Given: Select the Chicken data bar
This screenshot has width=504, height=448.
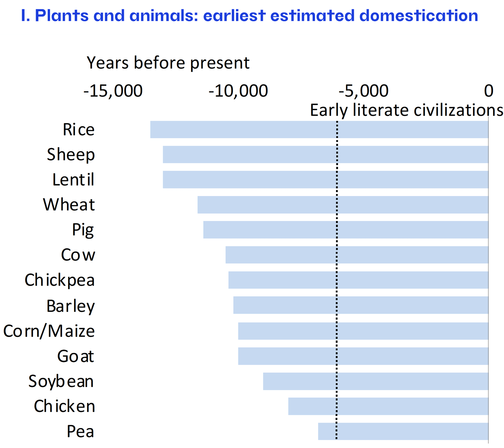Looking at the screenshot, I should pos(388,406).
